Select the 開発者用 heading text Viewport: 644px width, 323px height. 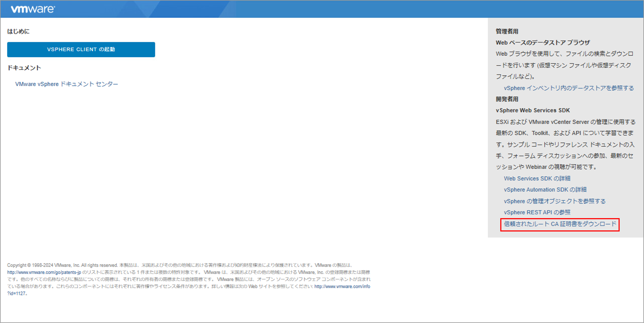coord(507,99)
